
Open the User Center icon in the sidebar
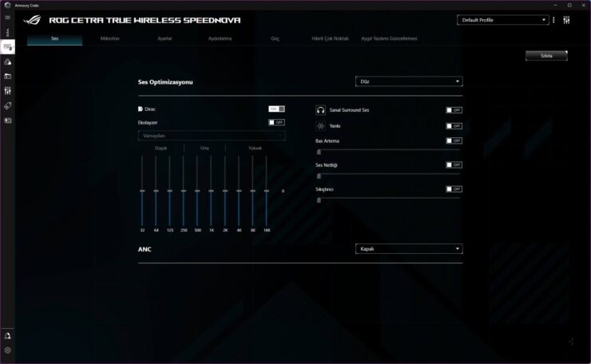tap(7, 336)
